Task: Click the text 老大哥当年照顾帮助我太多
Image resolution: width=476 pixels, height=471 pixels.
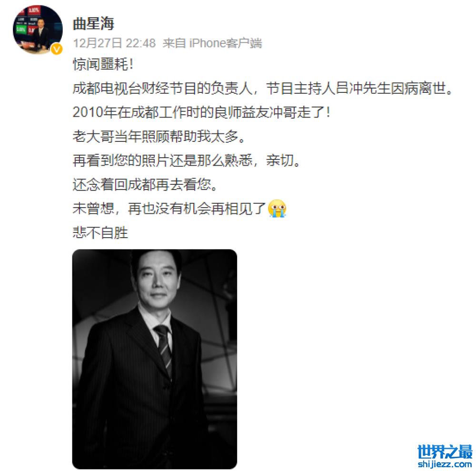Action: (x=159, y=136)
